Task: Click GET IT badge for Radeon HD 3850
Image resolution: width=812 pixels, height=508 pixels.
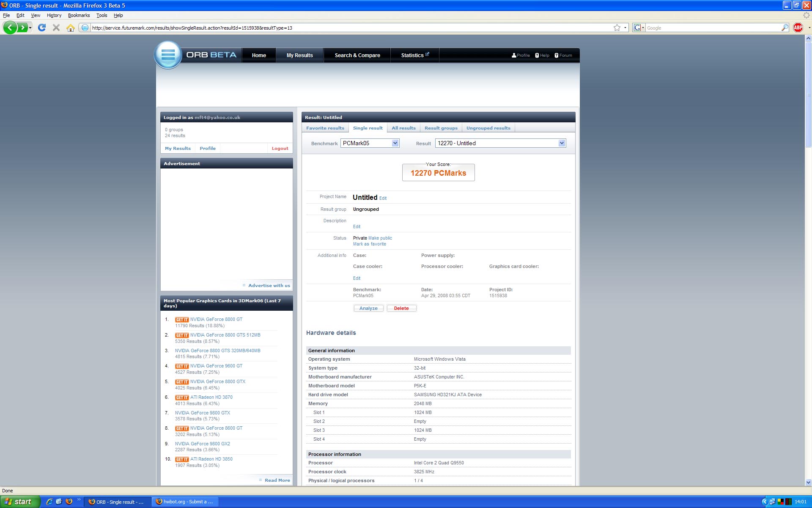Action: pos(182,459)
